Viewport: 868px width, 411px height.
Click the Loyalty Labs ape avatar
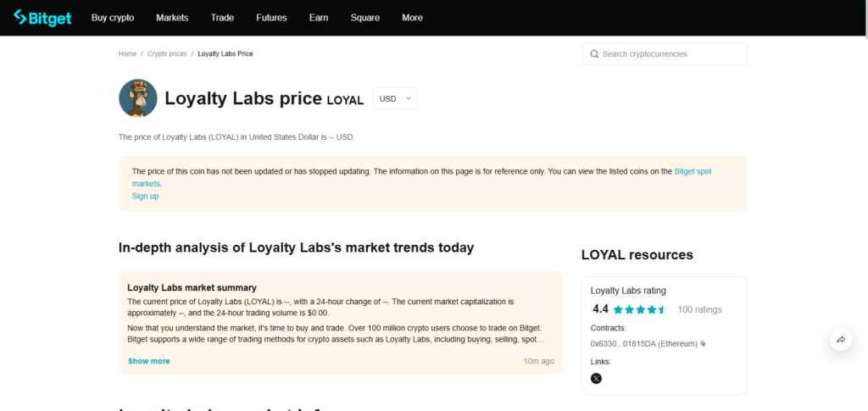click(x=138, y=98)
